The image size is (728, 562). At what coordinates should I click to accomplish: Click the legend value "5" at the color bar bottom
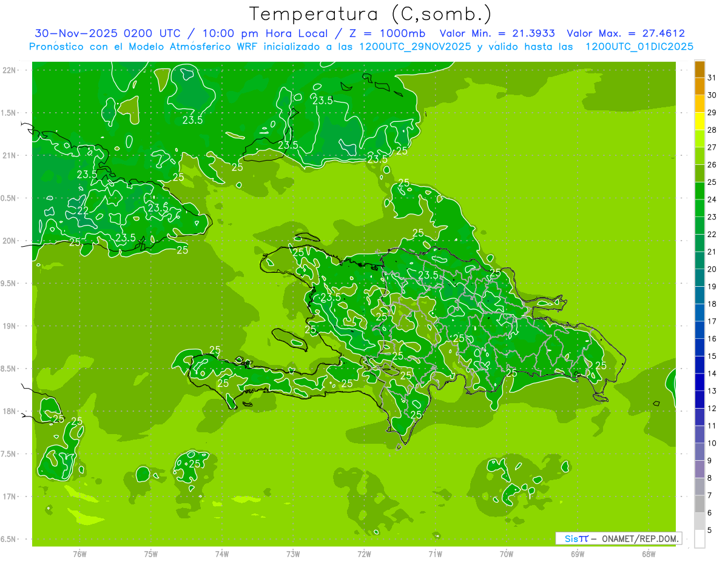coord(710,530)
